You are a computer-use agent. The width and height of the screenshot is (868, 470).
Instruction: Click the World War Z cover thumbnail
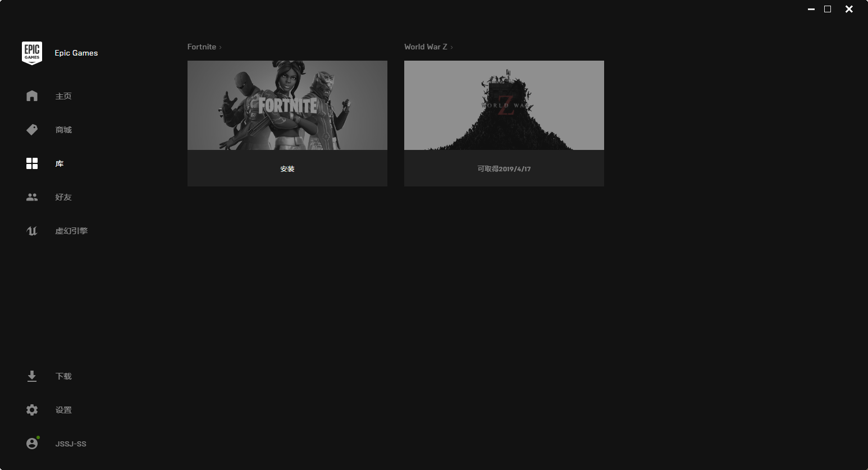[x=504, y=105]
